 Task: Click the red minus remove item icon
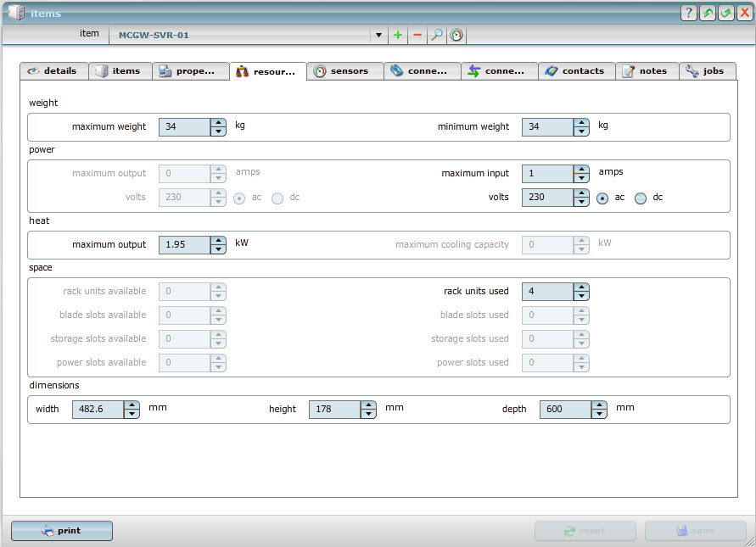click(417, 35)
